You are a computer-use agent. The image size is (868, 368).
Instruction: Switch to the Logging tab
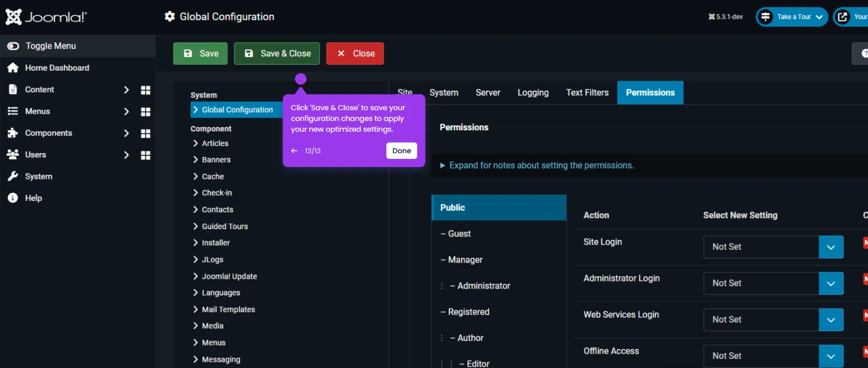coord(533,93)
